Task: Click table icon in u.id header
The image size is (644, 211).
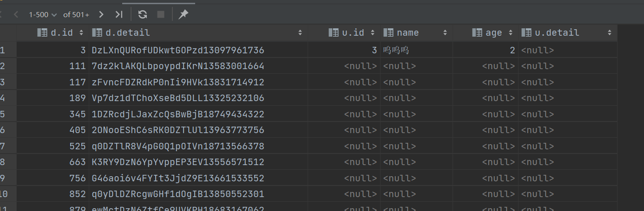Action: tap(333, 32)
